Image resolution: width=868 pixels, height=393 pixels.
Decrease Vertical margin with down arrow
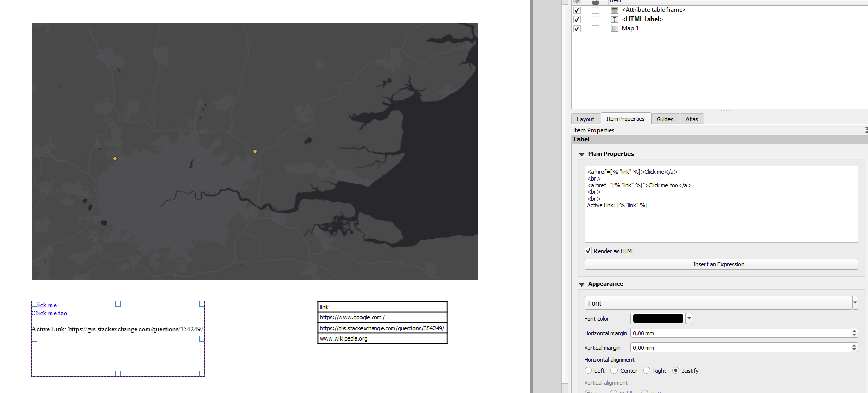pyautogui.click(x=854, y=350)
